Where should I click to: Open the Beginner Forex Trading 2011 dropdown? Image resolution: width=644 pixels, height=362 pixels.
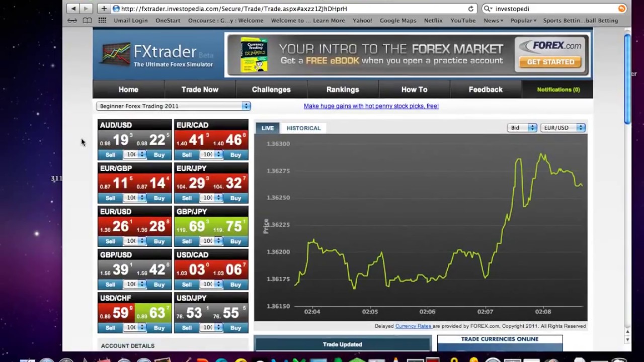(x=173, y=106)
